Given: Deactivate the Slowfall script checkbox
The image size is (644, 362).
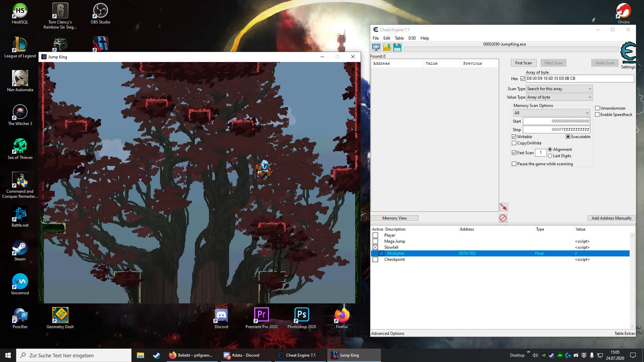Looking at the screenshot, I should click(375, 247).
